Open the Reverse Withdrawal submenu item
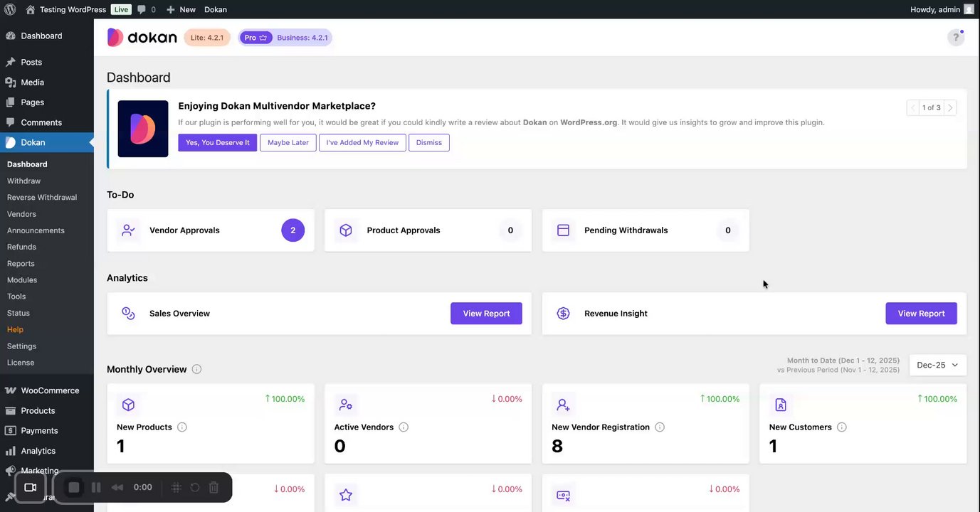Screen dimensions: 980x512 (x=42, y=197)
